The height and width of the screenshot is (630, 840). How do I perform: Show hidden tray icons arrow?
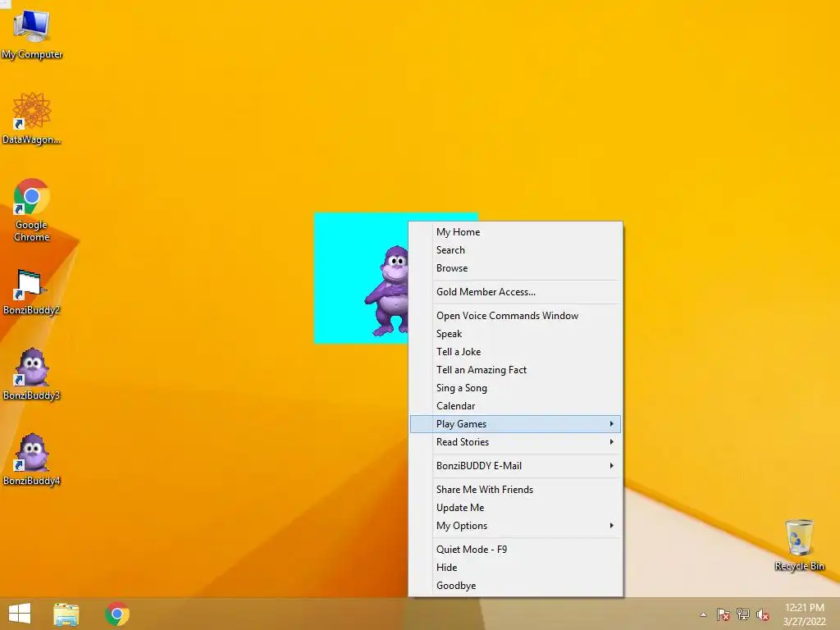click(703, 614)
